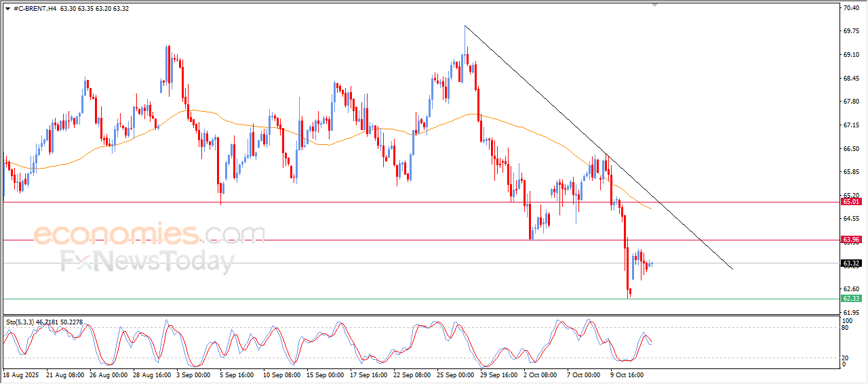Click the gray chart shift marker on top border
The image size is (868, 384).
(x=654, y=4)
